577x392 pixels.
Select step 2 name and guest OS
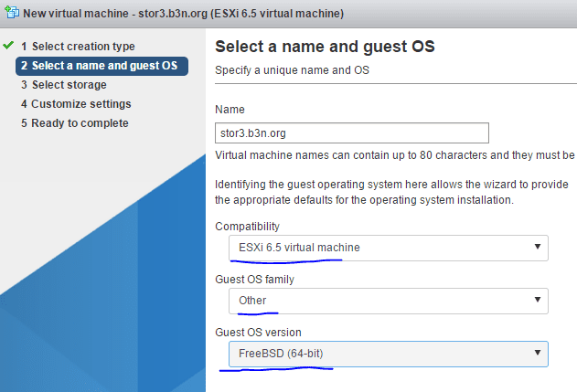pyautogui.click(x=102, y=66)
